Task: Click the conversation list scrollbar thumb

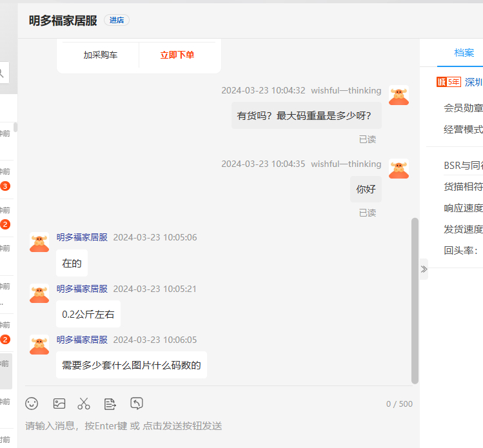Action: 15,127
